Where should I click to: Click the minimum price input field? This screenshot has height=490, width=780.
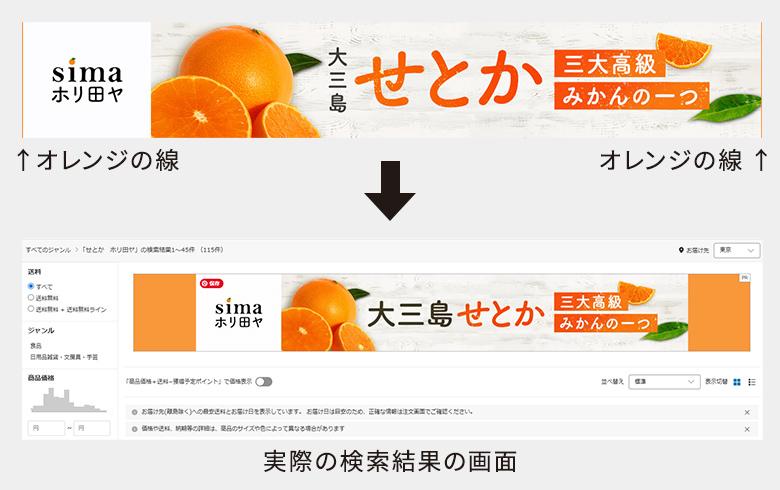pyautogui.click(x=46, y=428)
